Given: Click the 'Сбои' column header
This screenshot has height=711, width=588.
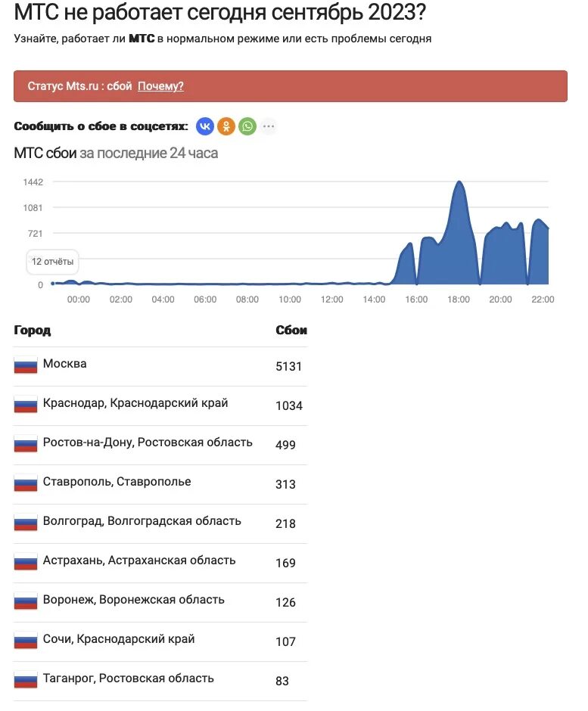Looking at the screenshot, I should (291, 330).
